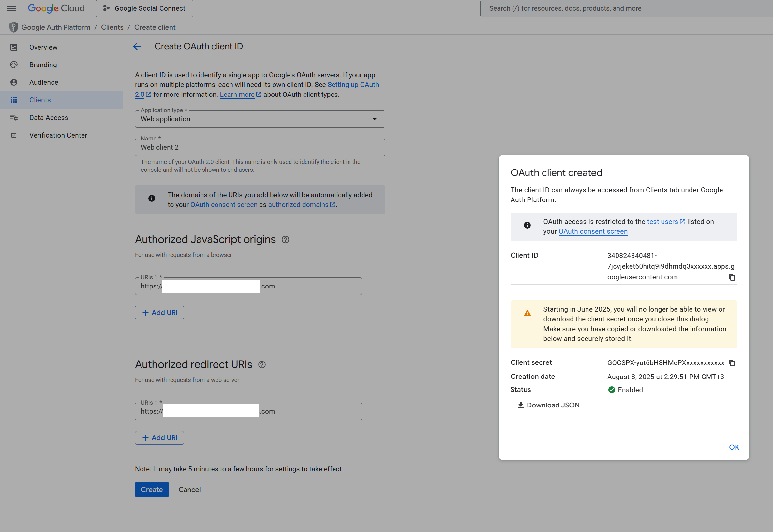Open Setting up OAuth 2.0 link
Viewport: 773px width, 532px height.
[x=353, y=85]
